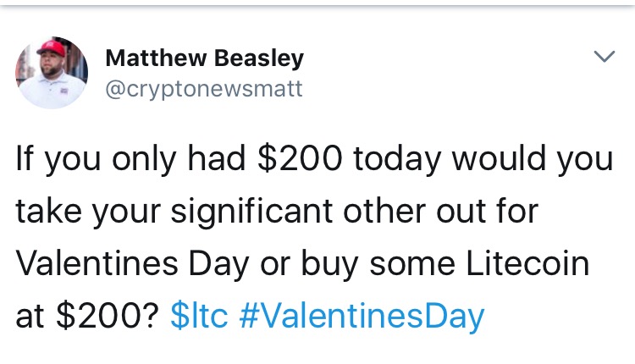The image size is (635, 364).
Task: Expand the tweet options chevron
Action: point(605,56)
